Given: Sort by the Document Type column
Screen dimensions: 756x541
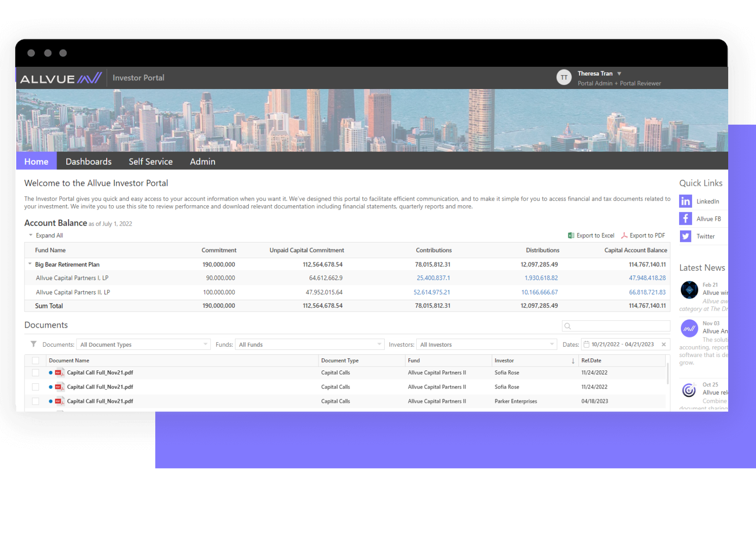Looking at the screenshot, I should [x=340, y=361].
